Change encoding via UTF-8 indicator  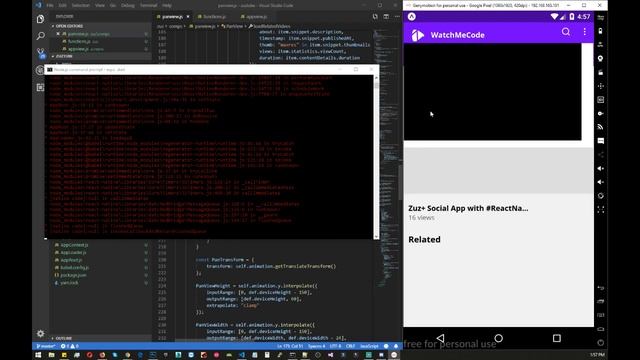(x=335, y=346)
